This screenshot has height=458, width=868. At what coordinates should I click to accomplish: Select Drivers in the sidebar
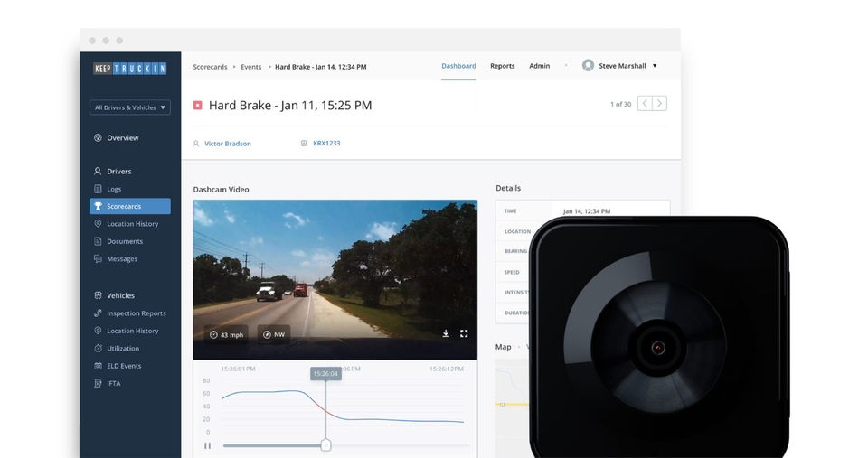pos(119,172)
